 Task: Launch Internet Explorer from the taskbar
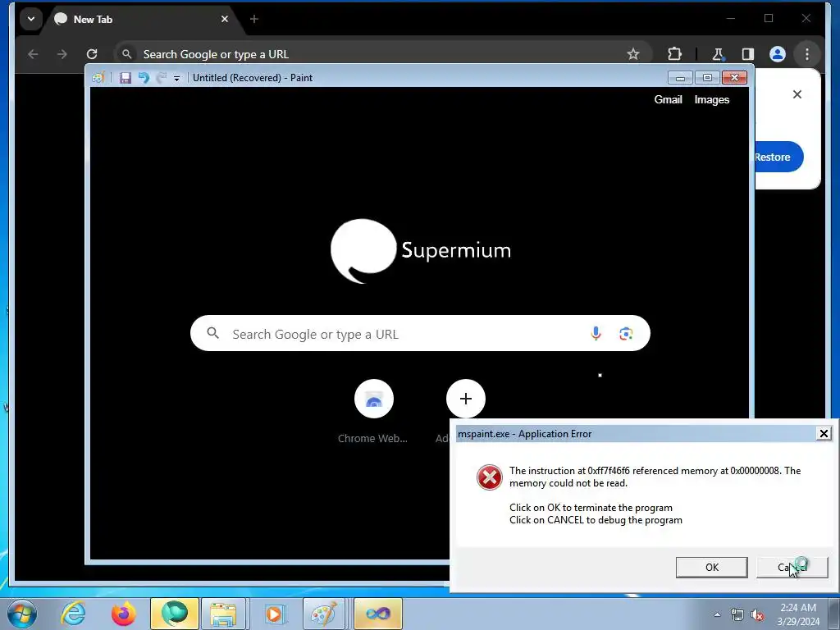pyautogui.click(x=73, y=614)
